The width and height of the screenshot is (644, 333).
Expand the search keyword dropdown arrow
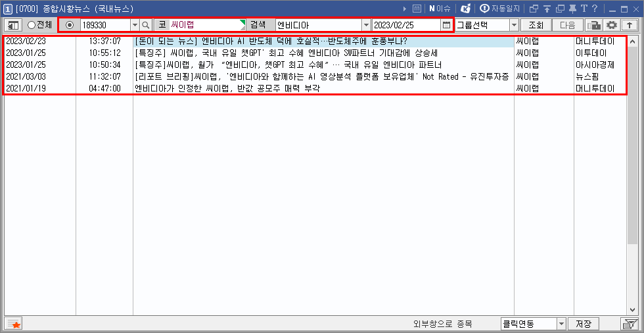click(x=367, y=25)
